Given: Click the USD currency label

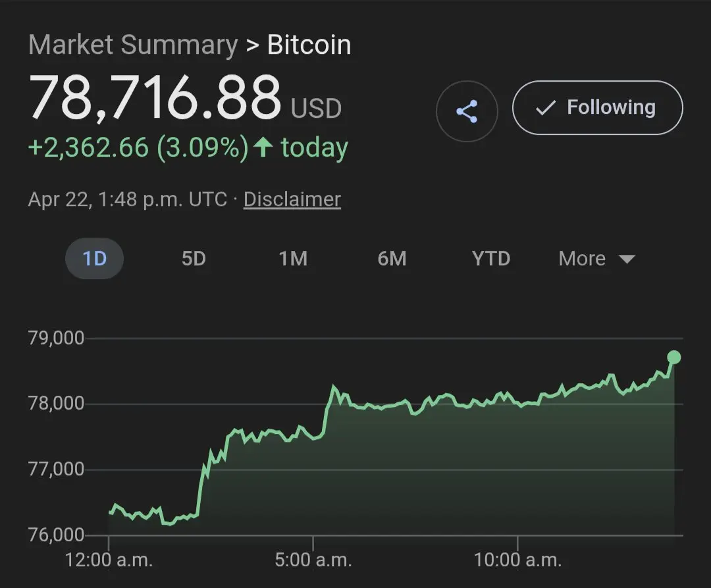Looking at the screenshot, I should 316,109.
